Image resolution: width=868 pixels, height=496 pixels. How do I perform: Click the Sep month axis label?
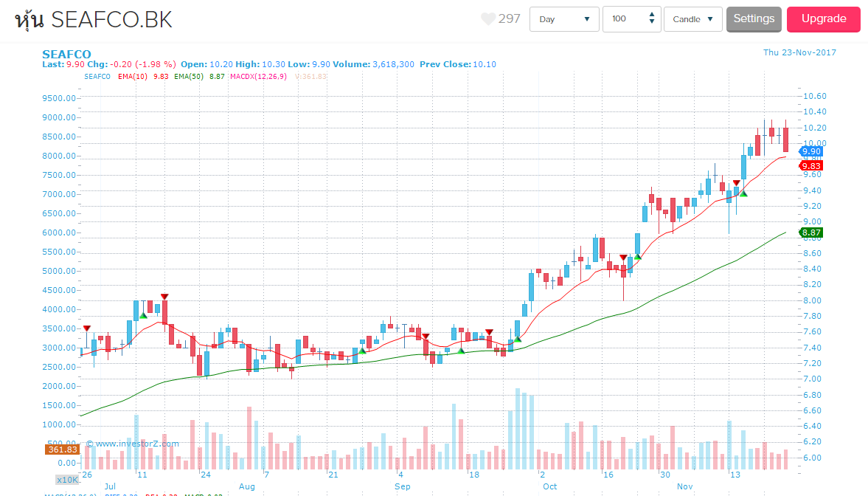(403, 486)
